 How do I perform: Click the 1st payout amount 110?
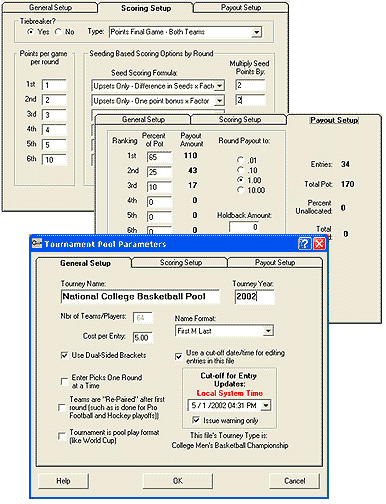(x=191, y=156)
